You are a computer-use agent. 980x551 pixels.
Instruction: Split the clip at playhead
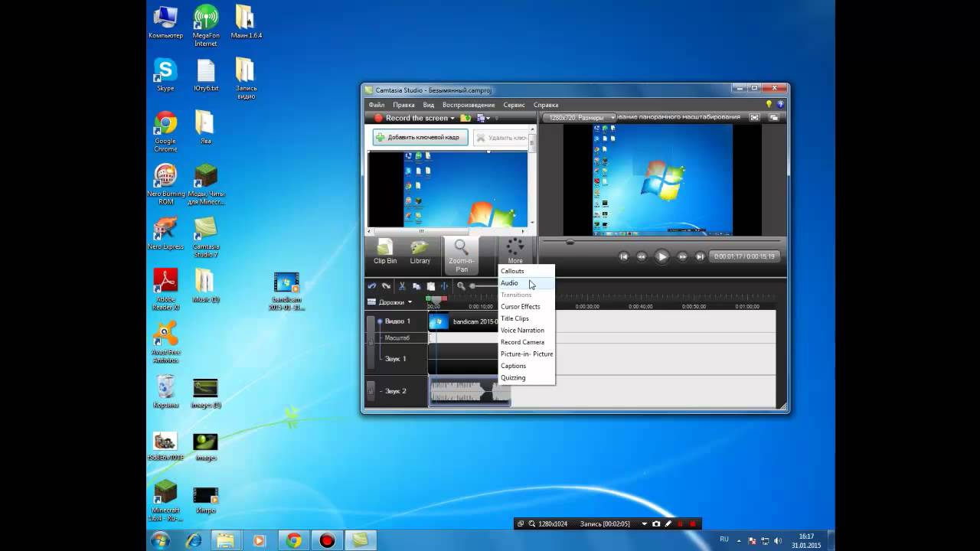click(x=444, y=286)
